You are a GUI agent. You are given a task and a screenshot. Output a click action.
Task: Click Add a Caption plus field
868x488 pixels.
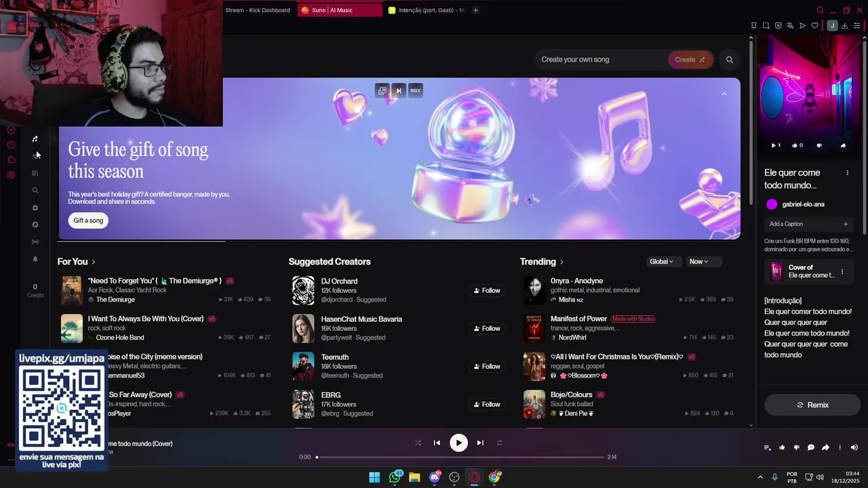click(808, 224)
